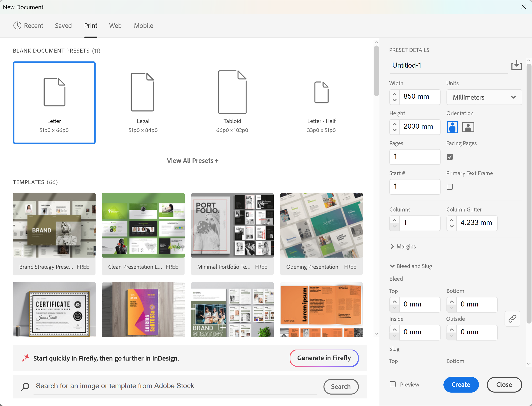Click Generate in Firefly button
Screen dimensions: 532x406
point(324,358)
